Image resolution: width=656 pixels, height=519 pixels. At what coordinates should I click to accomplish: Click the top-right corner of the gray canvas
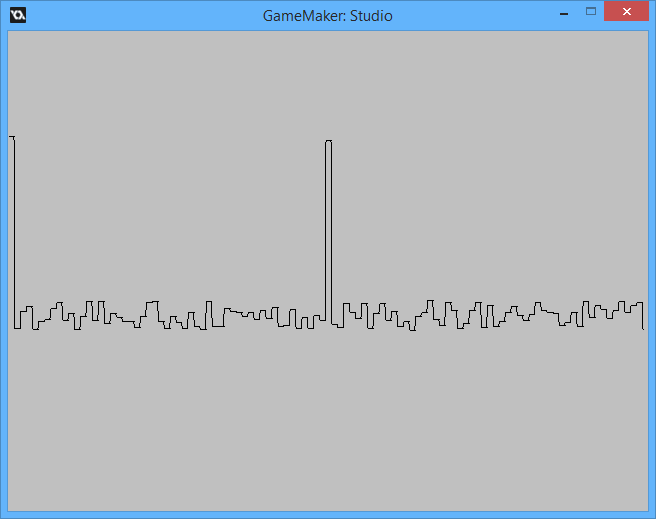point(646,33)
